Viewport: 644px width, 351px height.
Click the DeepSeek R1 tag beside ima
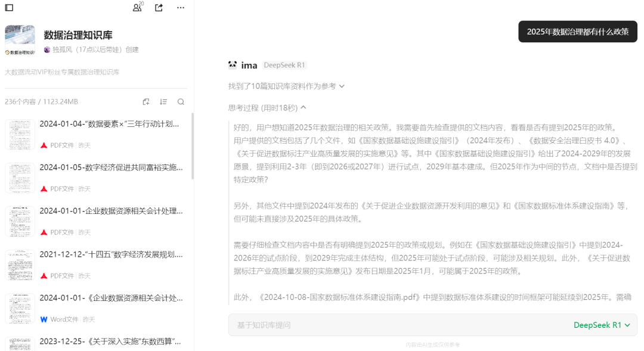pyautogui.click(x=284, y=65)
